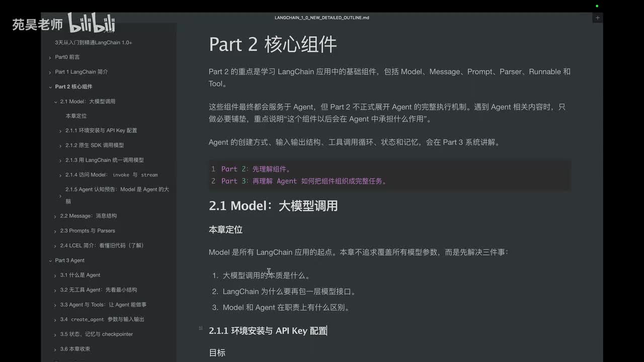This screenshot has height=362, width=644.
Task: Go to 本章定位 in the outline
Action: (76, 116)
